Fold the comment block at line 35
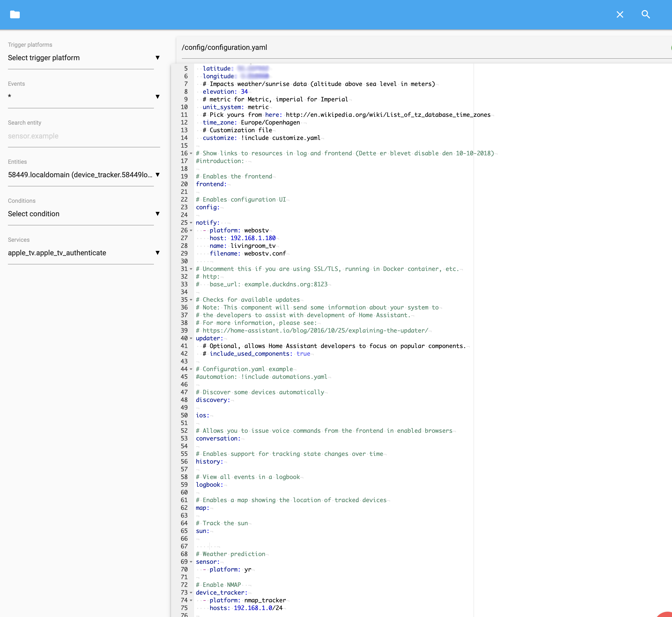Screen dimensions: 672x617 191,300
